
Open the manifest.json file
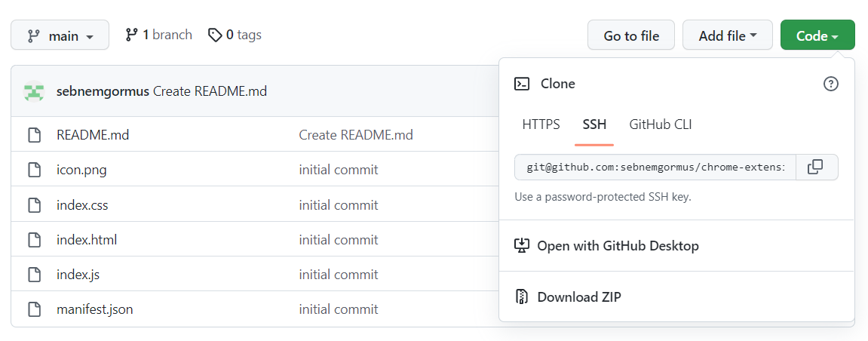click(x=95, y=309)
